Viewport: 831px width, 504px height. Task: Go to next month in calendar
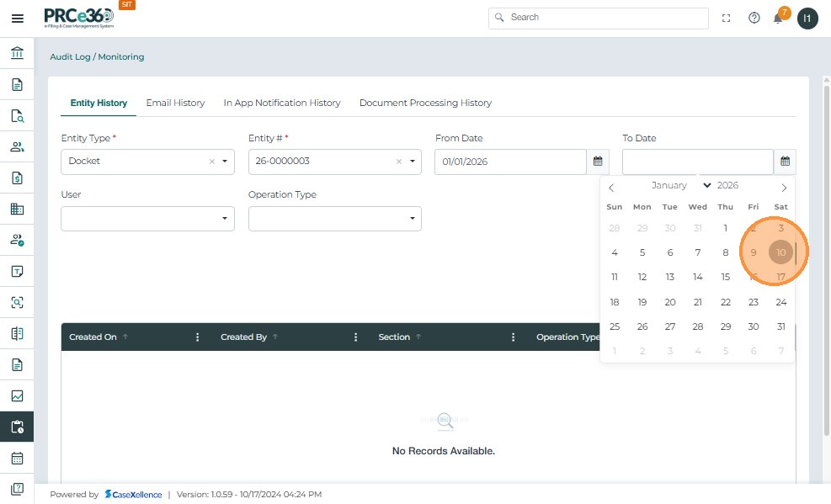784,187
